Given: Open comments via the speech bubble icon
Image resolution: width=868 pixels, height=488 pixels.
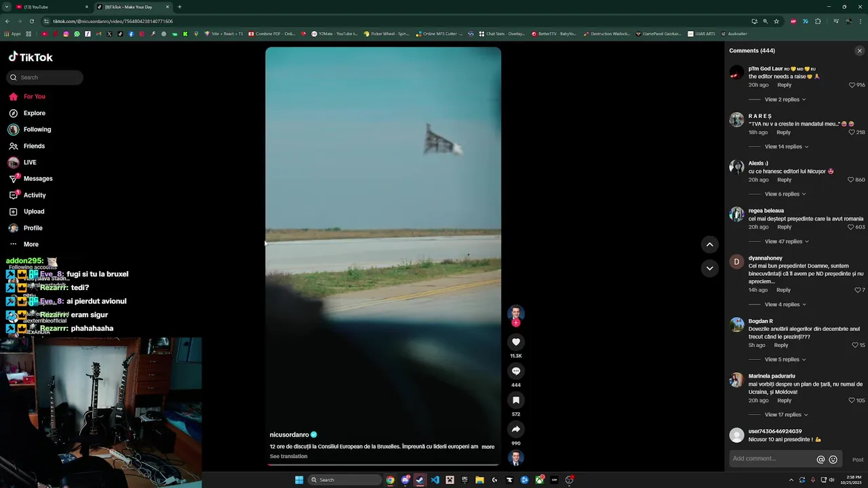Looking at the screenshot, I should click(516, 371).
